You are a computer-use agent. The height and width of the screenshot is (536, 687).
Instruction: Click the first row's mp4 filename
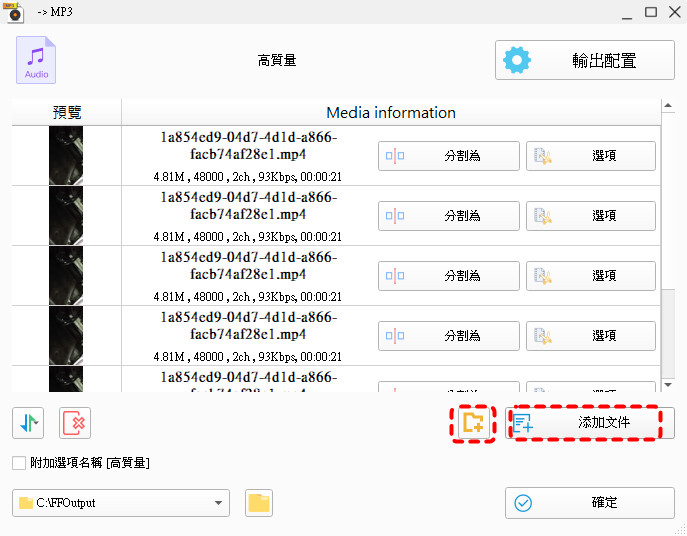point(248,146)
